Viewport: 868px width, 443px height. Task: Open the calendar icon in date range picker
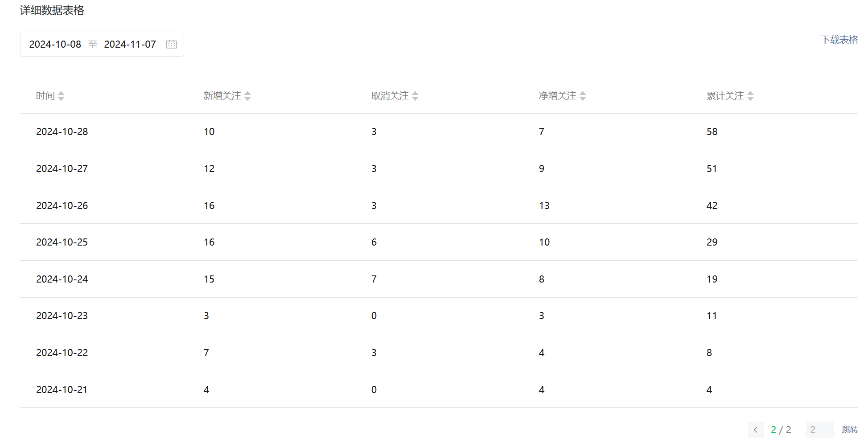point(172,44)
